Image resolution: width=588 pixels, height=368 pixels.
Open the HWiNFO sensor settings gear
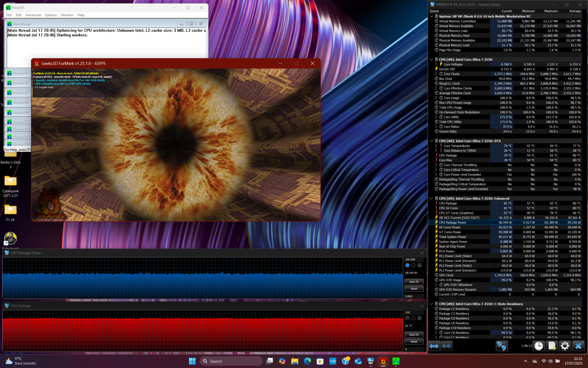click(x=565, y=346)
